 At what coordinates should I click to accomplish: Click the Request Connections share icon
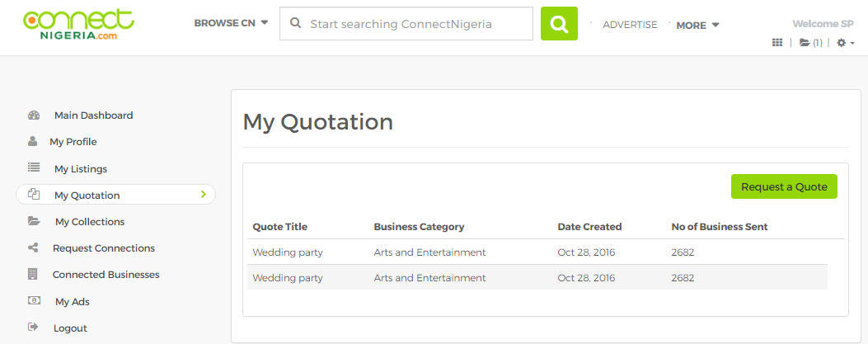coord(34,247)
